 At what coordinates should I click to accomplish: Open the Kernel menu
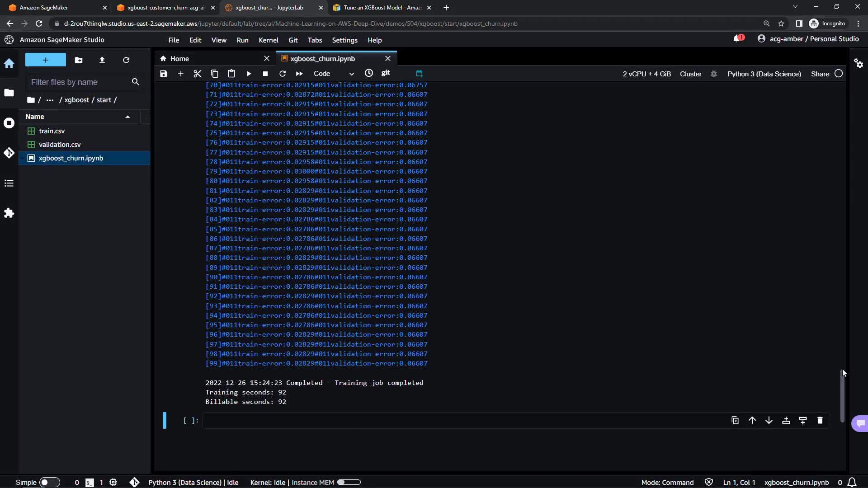click(x=268, y=40)
